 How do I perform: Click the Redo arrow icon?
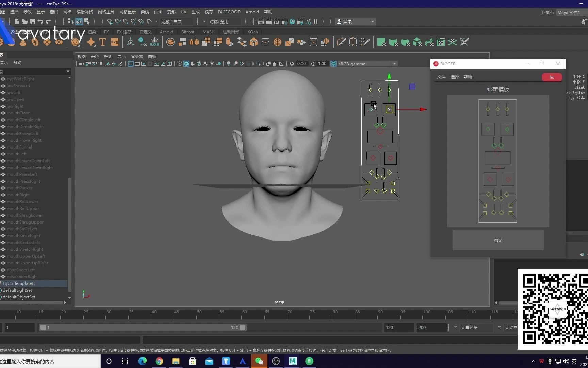point(48,21)
